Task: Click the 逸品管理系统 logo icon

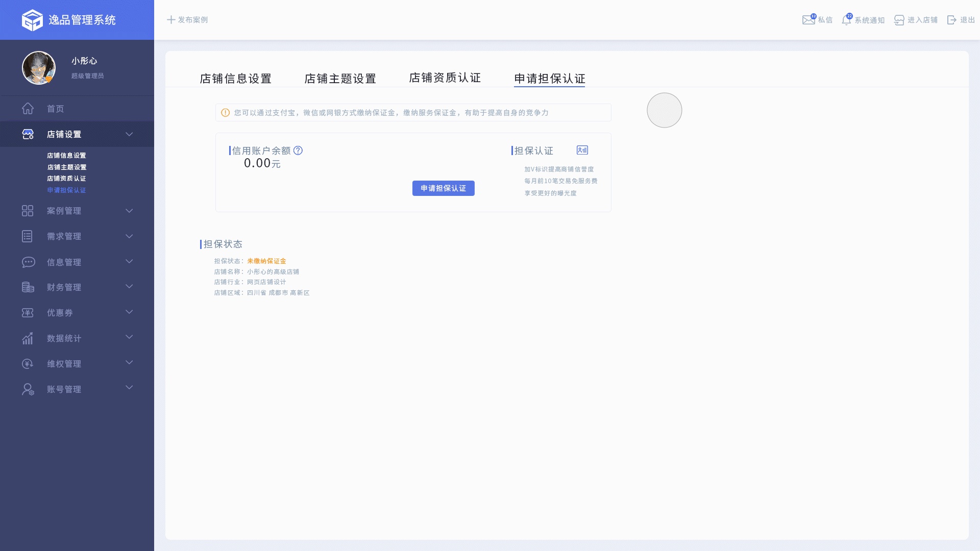Action: [32, 20]
